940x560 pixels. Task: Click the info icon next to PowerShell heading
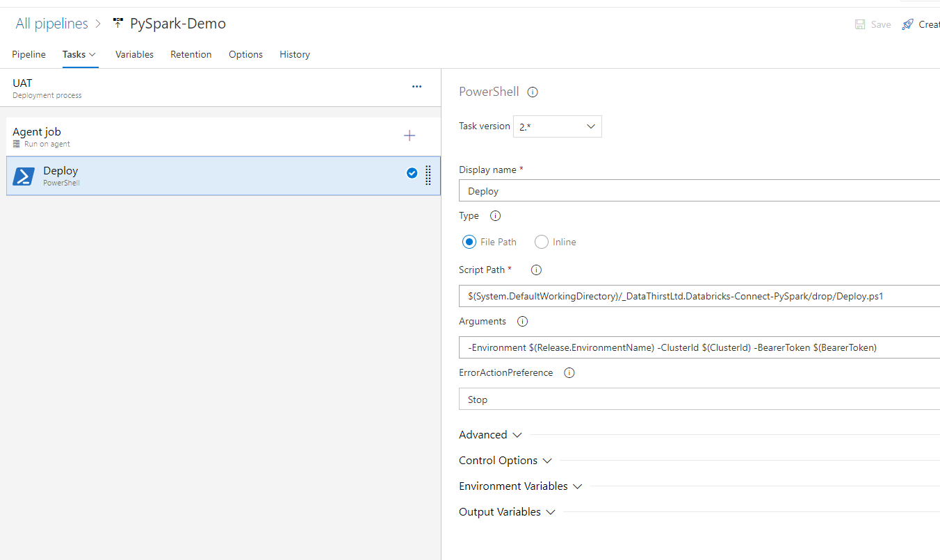pos(533,92)
